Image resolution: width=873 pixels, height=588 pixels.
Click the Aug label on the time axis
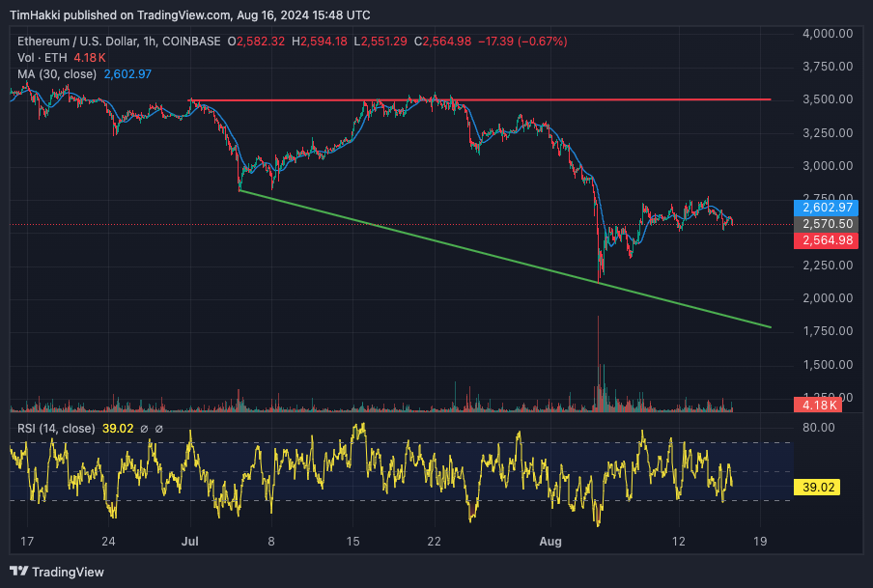pyautogui.click(x=550, y=542)
